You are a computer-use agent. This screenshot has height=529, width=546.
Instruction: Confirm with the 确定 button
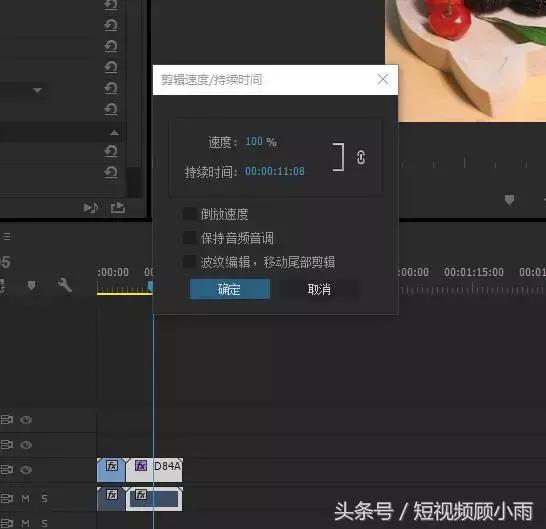coord(230,289)
